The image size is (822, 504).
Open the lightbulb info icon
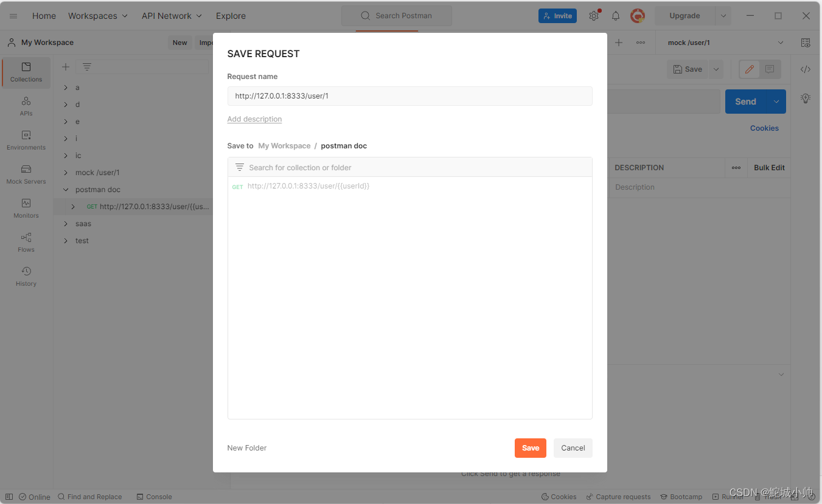click(806, 98)
